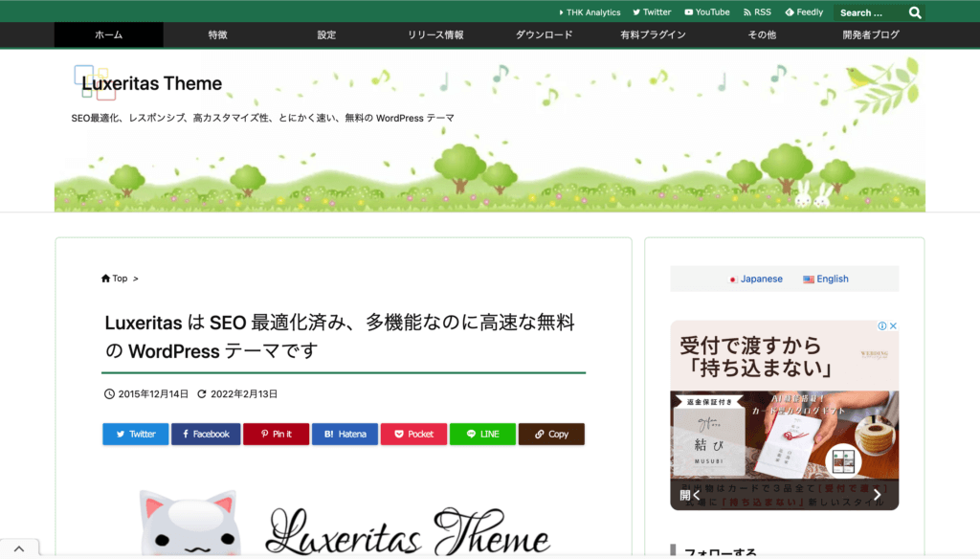The width and height of the screenshot is (980, 559).
Task: Click the ad info icon
Action: click(881, 325)
